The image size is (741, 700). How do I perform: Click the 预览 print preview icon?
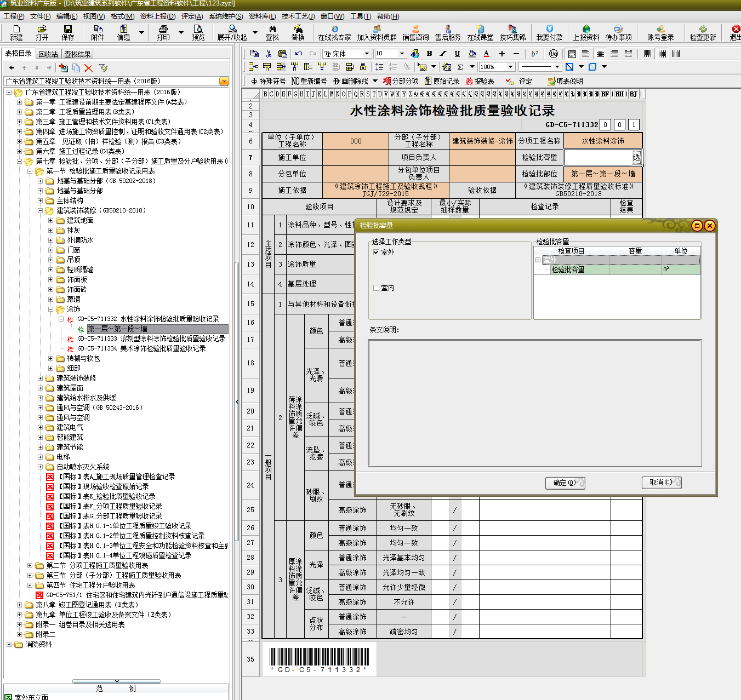[198, 32]
